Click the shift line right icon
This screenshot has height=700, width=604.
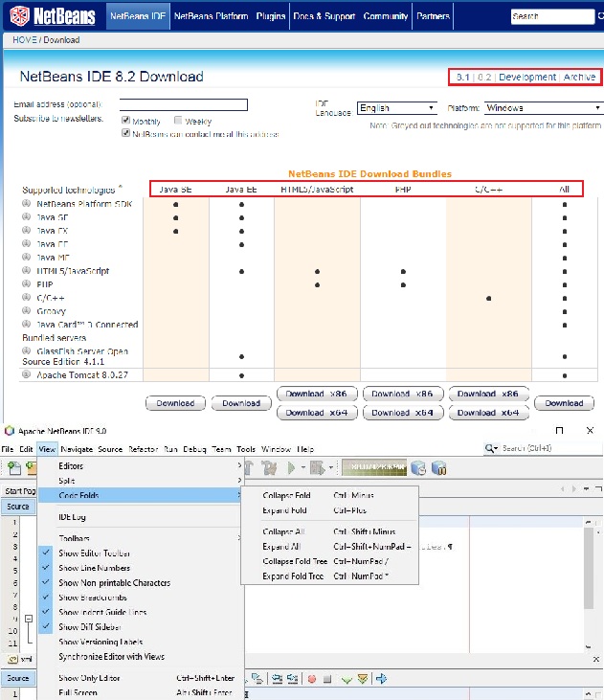[x=292, y=679]
